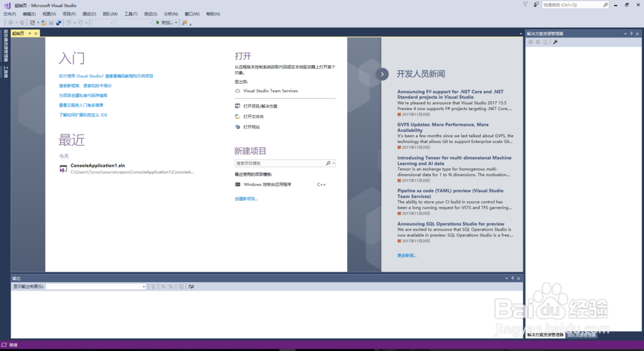The height and width of the screenshot is (351, 644).
Task: Open the project template search options dropdown
Action: [333, 164]
